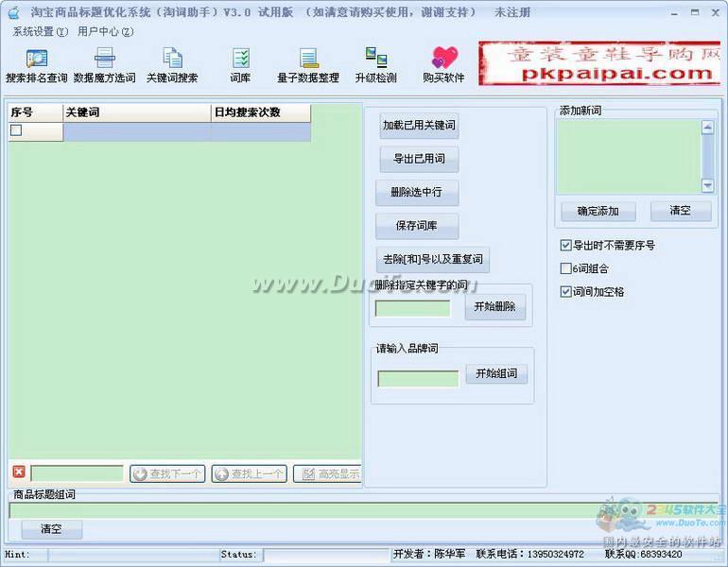
Task: Click 购买软件 heart icon
Action: click(443, 64)
